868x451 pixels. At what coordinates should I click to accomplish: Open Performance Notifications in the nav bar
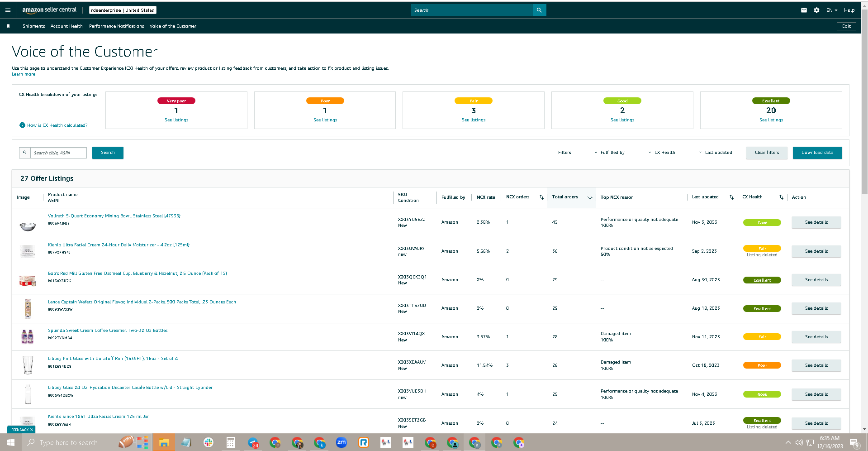117,26
